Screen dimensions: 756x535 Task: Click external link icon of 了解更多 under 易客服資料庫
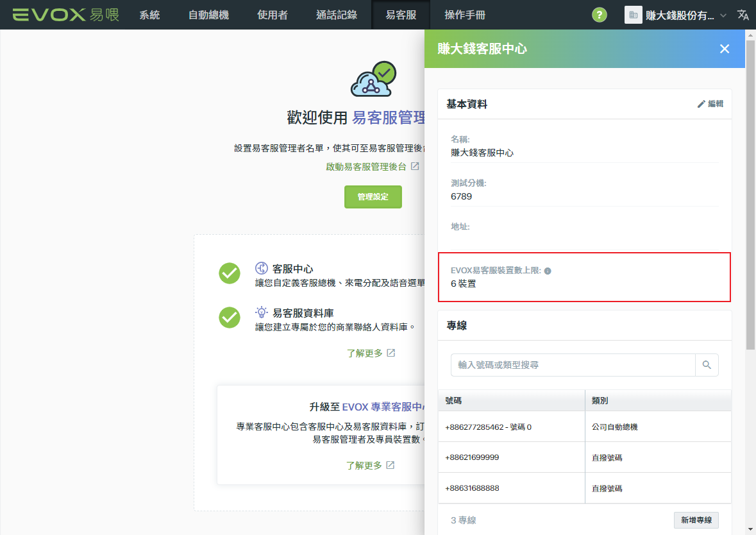(x=391, y=353)
